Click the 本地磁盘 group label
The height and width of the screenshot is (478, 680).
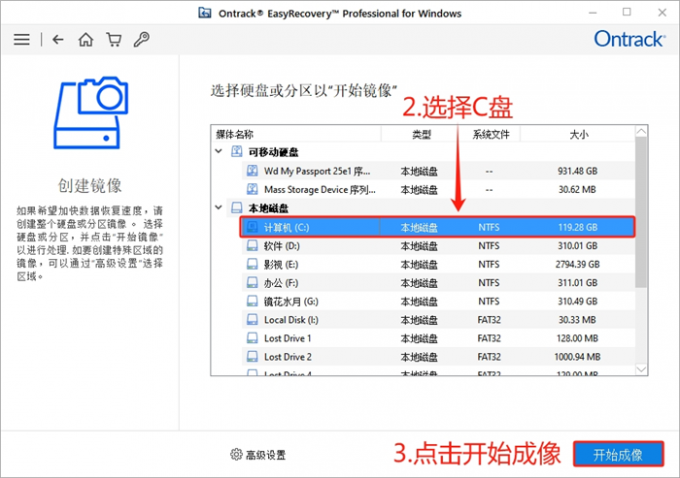pyautogui.click(x=268, y=208)
